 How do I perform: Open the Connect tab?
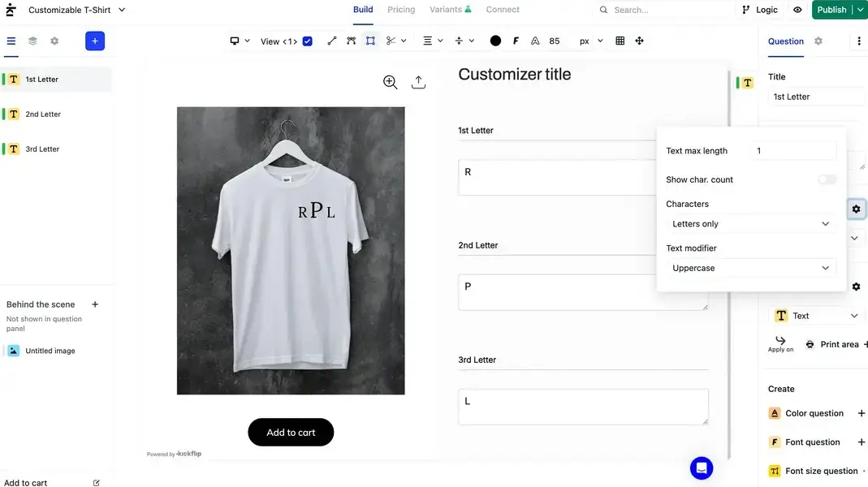point(503,10)
